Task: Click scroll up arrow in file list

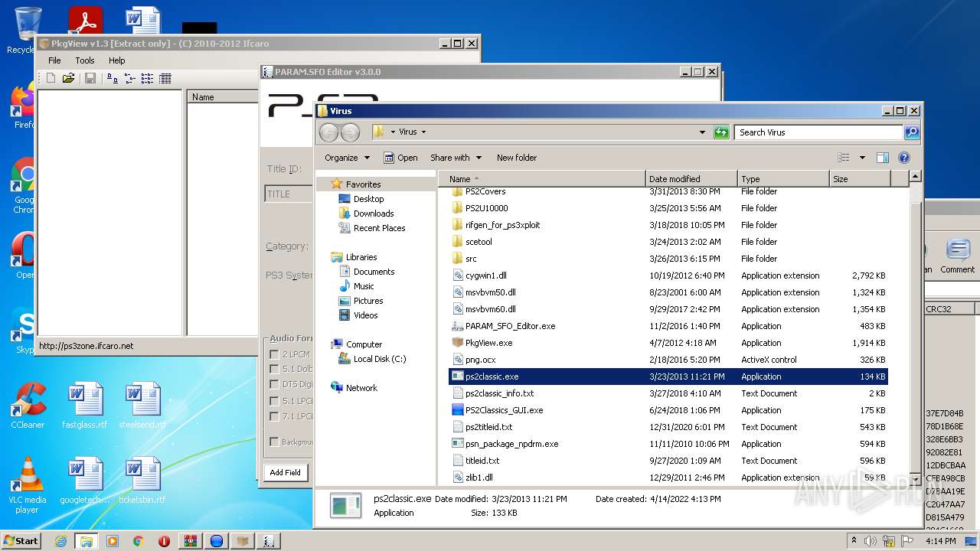Action: click(915, 178)
